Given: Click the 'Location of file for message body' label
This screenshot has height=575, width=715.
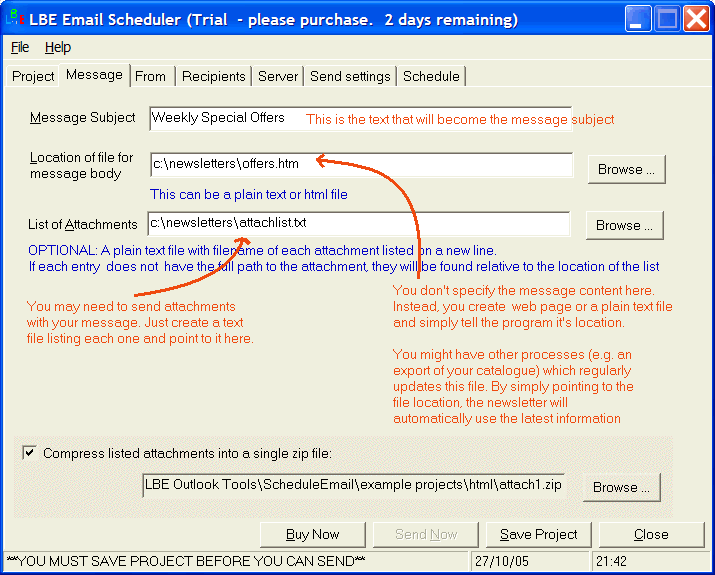Looking at the screenshot, I should [x=82, y=166].
